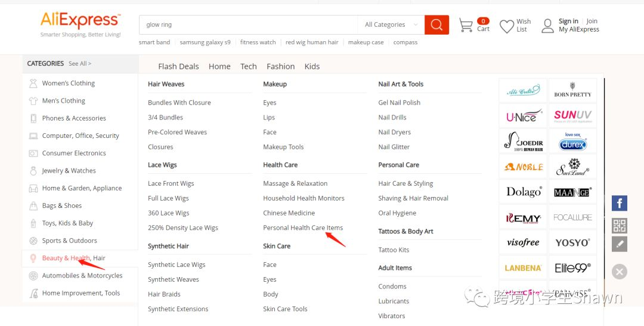
Task: Click the Men's Clothing shirt icon
Action: click(33, 101)
